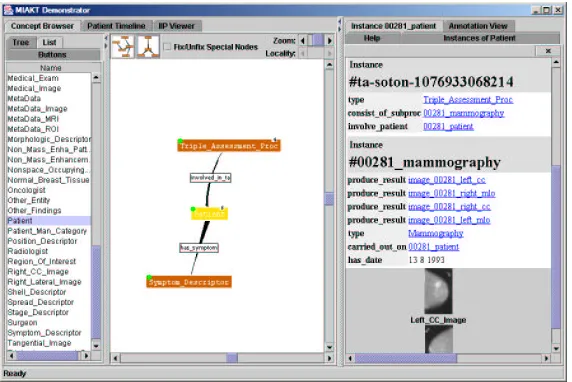This screenshot has height=382, width=572.
Task: Click the Name column header
Action: point(51,68)
